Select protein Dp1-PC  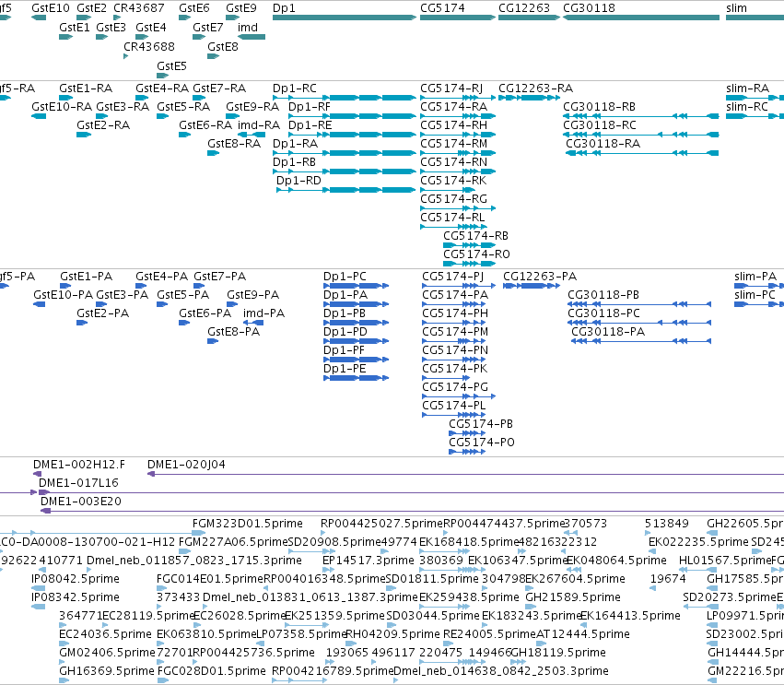coord(356,286)
